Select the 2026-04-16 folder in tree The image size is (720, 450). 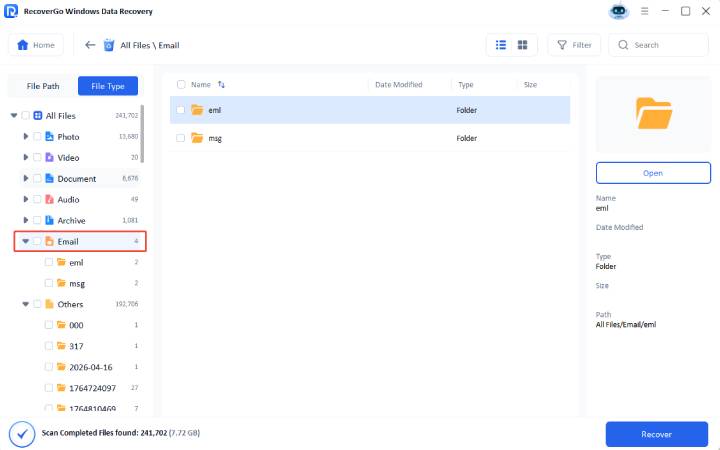point(90,367)
